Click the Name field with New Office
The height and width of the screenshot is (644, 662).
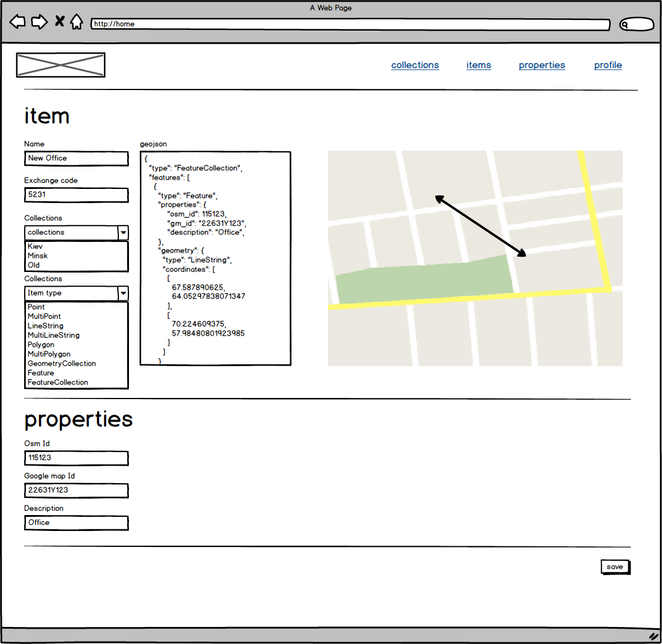[77, 159]
